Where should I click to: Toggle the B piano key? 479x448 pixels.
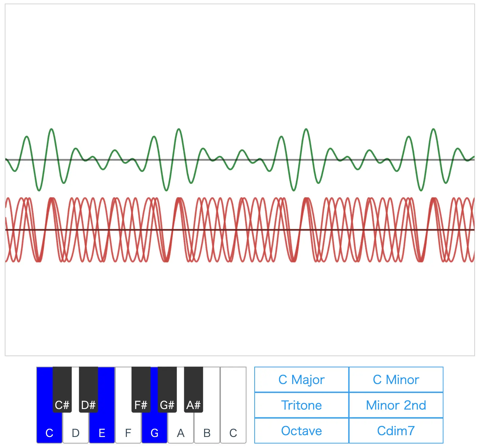(x=206, y=431)
